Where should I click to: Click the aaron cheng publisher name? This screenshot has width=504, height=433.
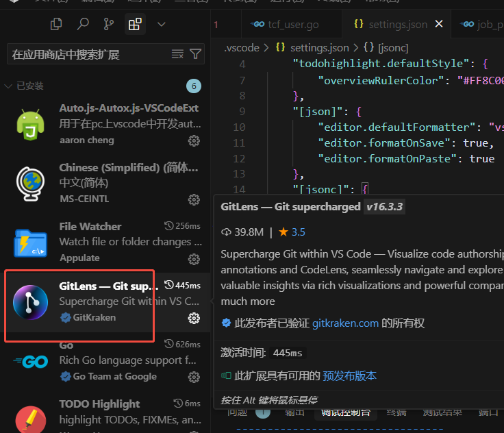(87, 140)
